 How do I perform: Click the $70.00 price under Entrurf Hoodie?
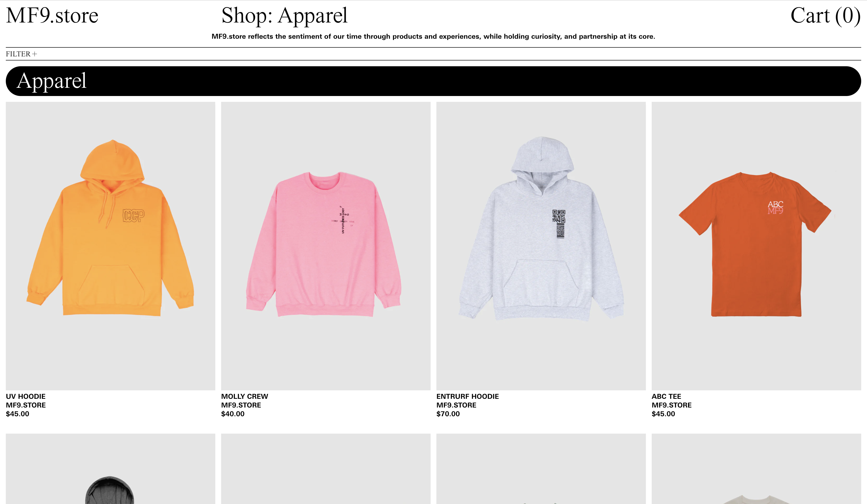point(448,414)
